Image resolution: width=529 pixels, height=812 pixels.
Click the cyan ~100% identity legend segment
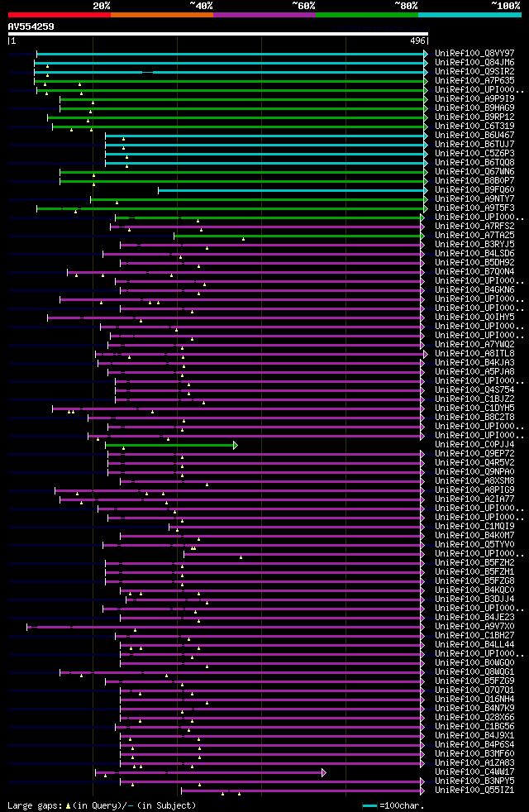(x=469, y=15)
